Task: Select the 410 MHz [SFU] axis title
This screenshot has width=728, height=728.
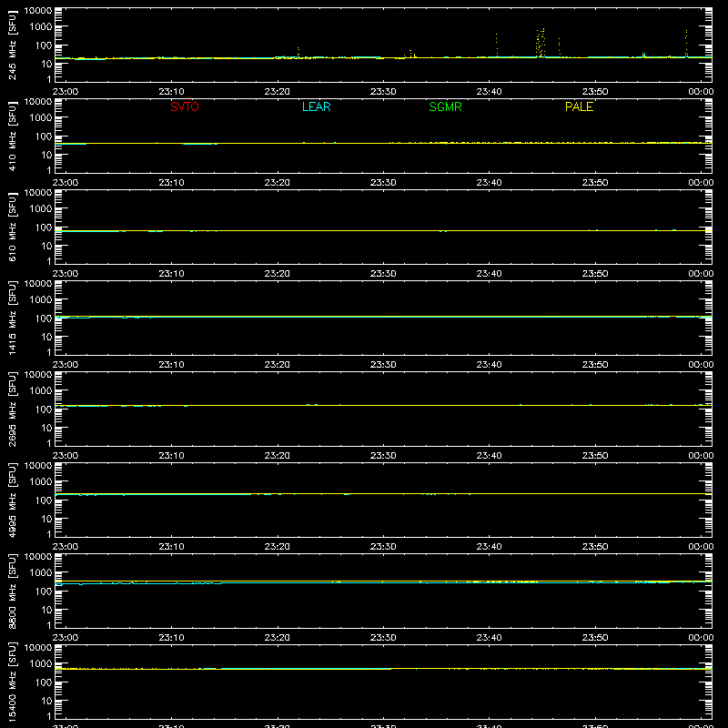Action: pyautogui.click(x=13, y=136)
